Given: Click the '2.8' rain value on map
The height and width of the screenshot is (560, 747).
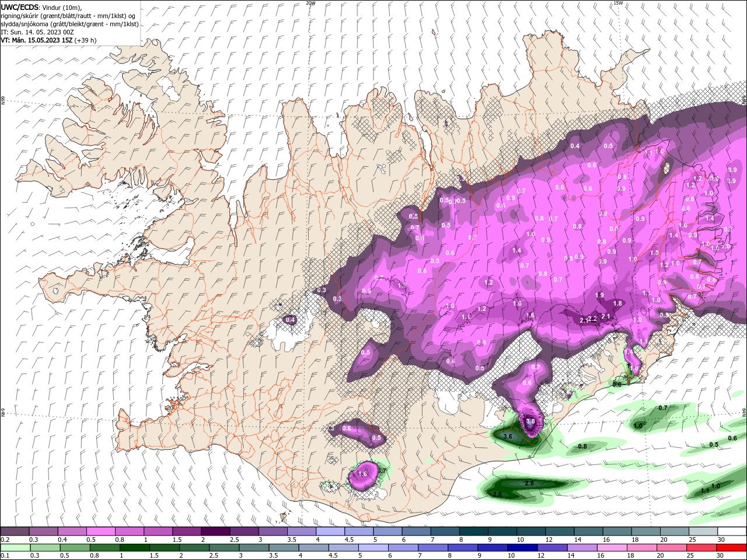Looking at the screenshot, I should tap(529, 484).
